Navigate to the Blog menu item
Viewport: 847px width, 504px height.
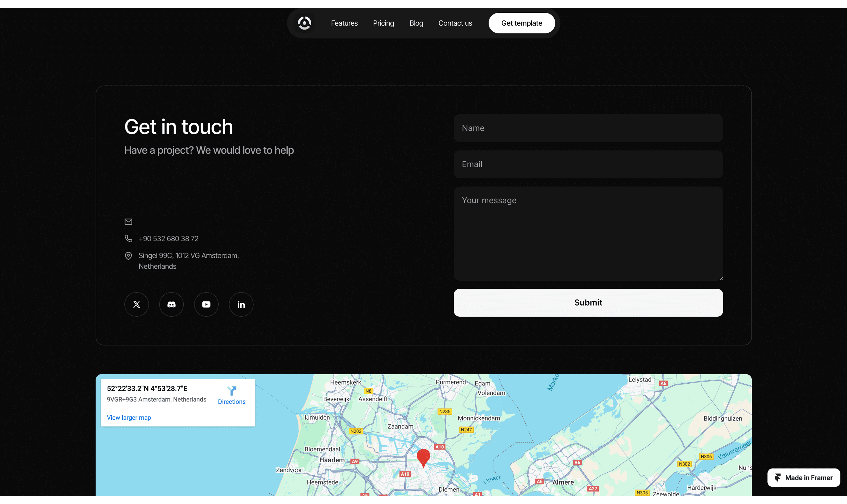[x=416, y=23]
